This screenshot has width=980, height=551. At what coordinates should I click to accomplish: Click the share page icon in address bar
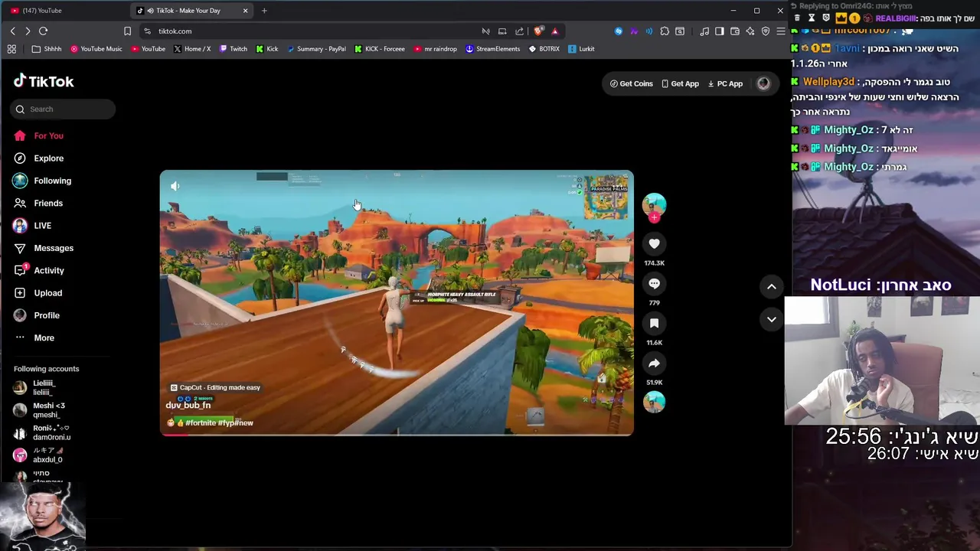pos(520,31)
